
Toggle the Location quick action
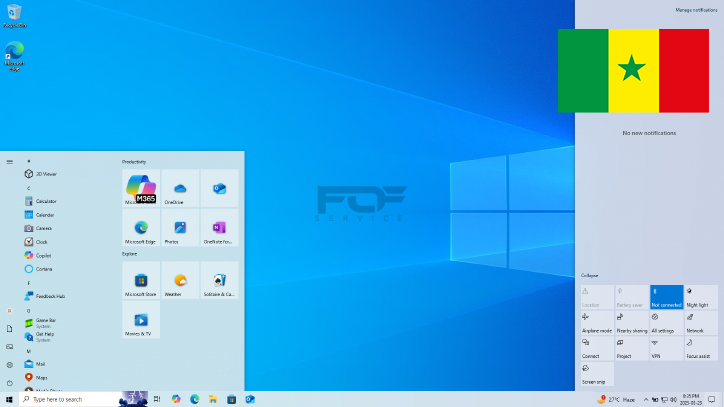point(597,297)
